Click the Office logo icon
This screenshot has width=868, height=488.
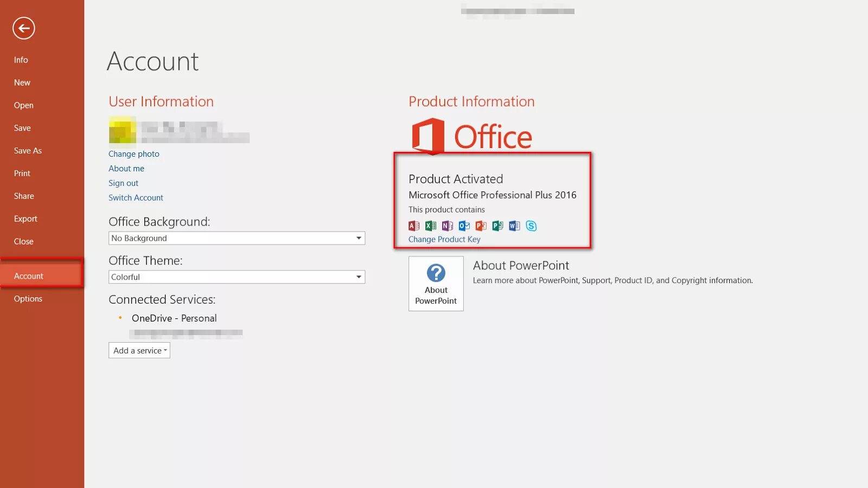[428, 136]
